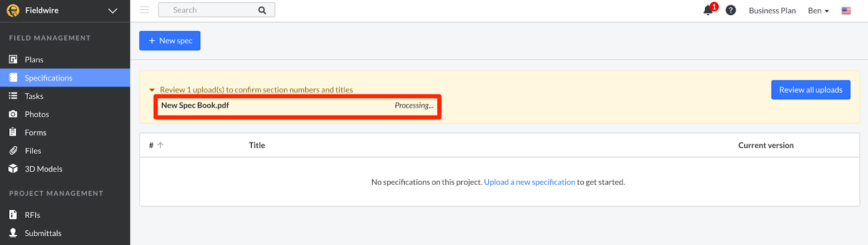Click the US flag language icon

[x=846, y=11]
